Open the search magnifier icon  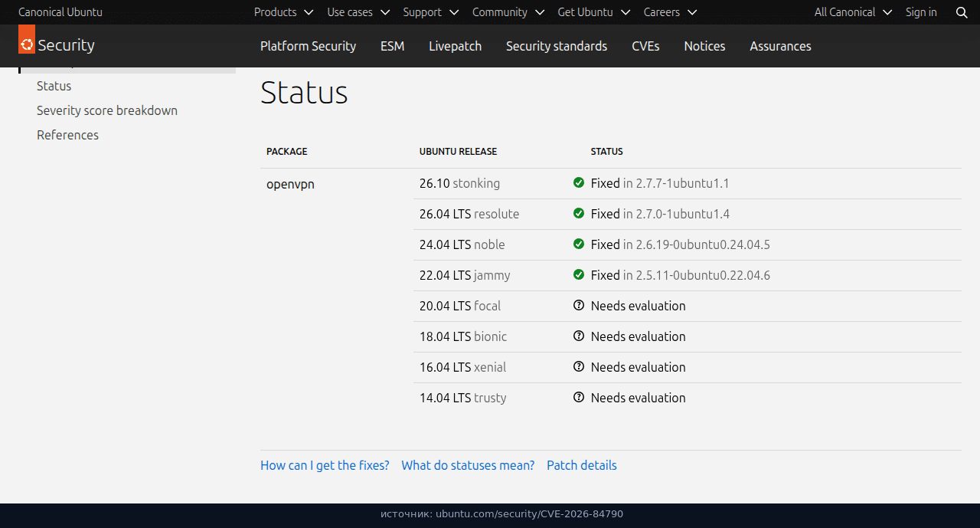tap(962, 12)
